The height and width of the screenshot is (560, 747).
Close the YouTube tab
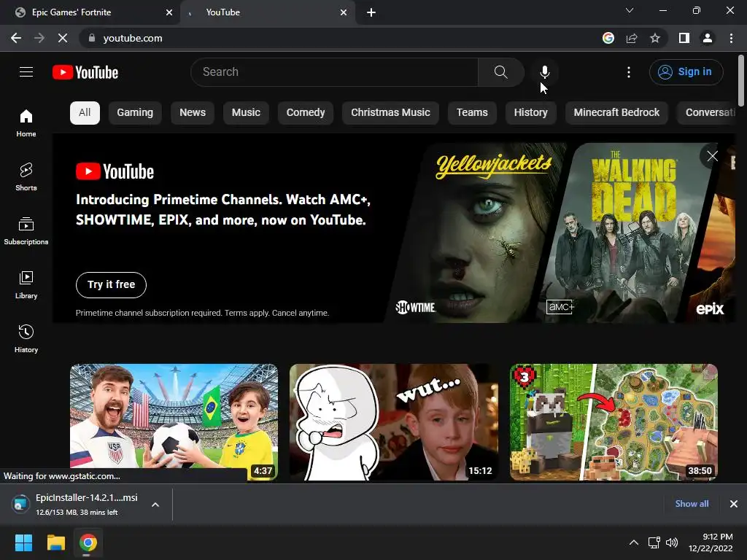344,12
